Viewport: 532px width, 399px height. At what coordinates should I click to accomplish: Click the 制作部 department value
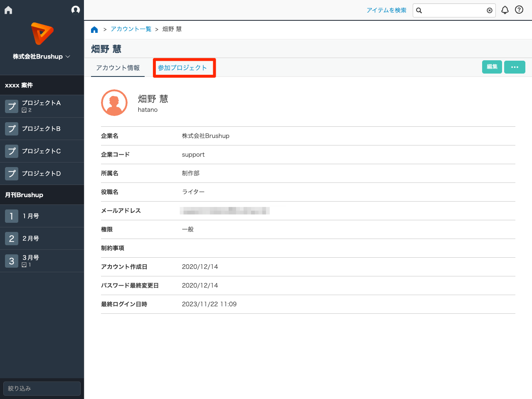(x=191, y=173)
